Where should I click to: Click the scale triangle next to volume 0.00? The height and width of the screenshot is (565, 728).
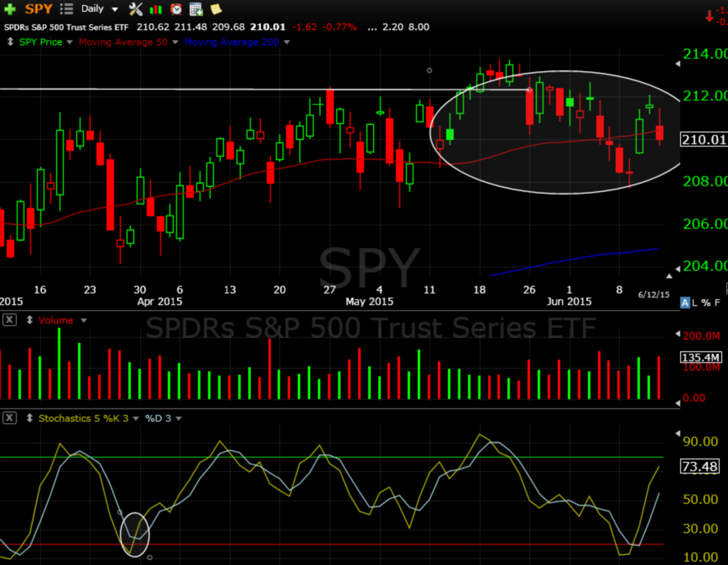pos(678,403)
